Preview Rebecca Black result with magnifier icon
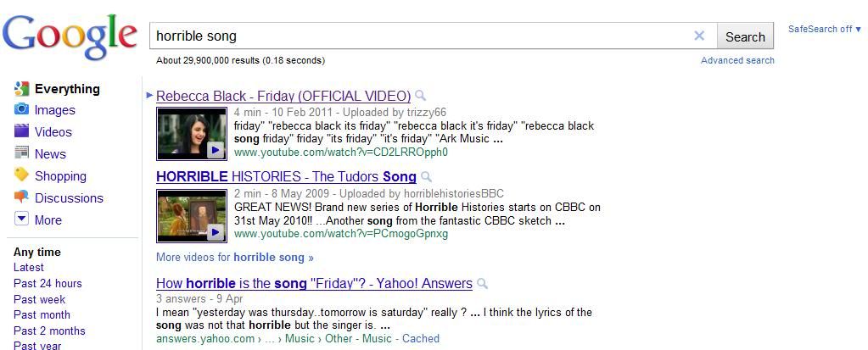The height and width of the screenshot is (350, 868). (x=421, y=96)
